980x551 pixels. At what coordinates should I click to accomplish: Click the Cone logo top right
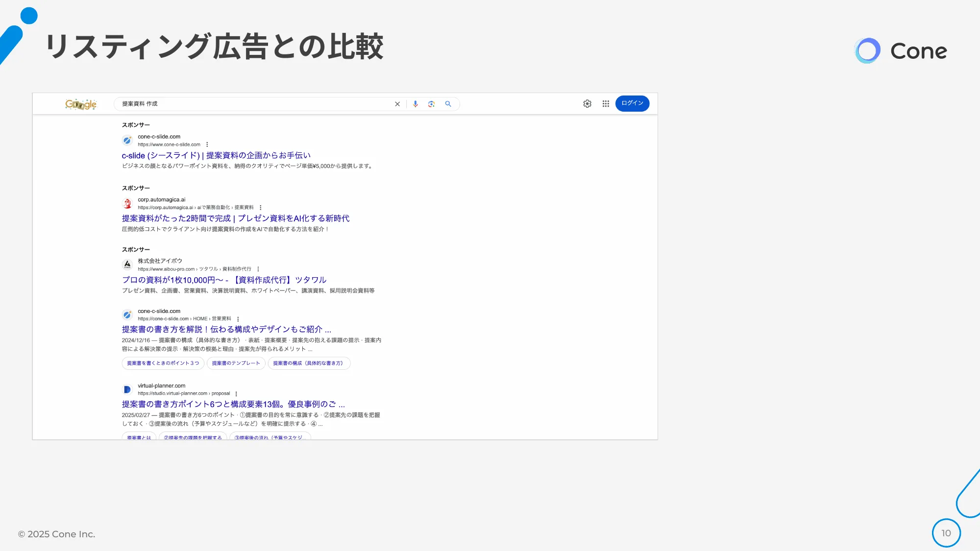pos(901,50)
